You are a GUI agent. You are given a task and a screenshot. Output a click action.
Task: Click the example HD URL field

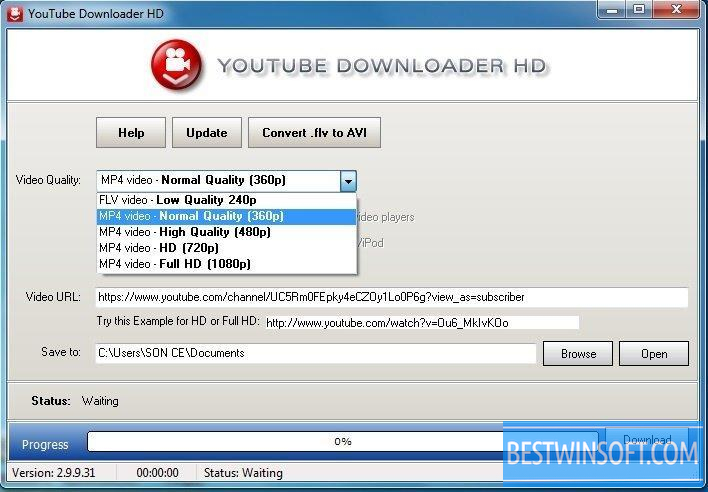[x=422, y=323]
